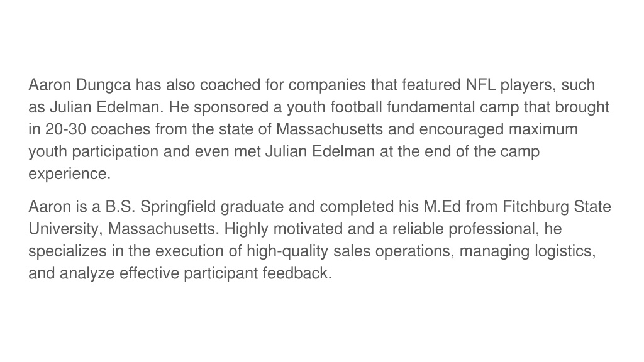
Task: Click University, Massachusetts in second paragraph
Action: point(124,229)
